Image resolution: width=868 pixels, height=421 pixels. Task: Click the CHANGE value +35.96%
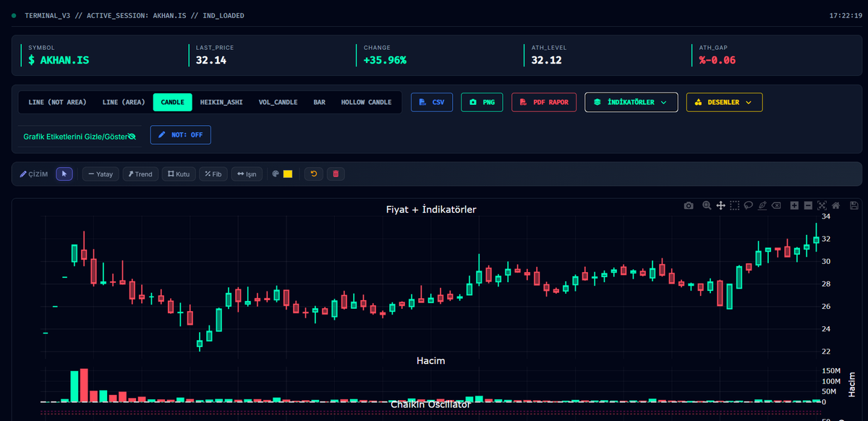click(385, 60)
